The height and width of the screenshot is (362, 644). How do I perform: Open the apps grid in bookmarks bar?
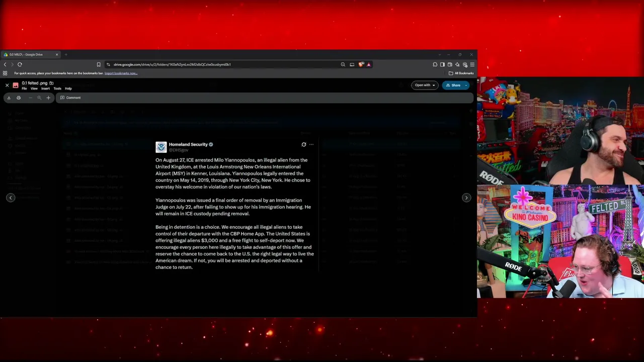pyautogui.click(x=5, y=73)
